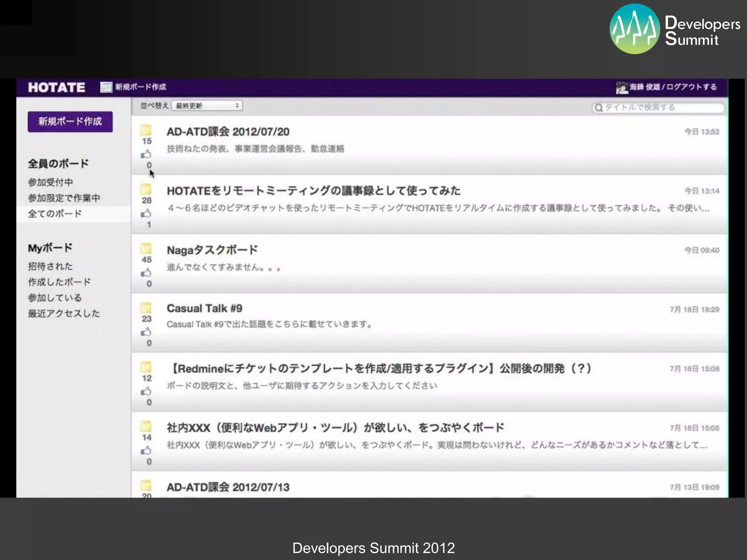
Task: Click sticky note icon for HOTATEをリモートミーティング board
Action: 146,189
